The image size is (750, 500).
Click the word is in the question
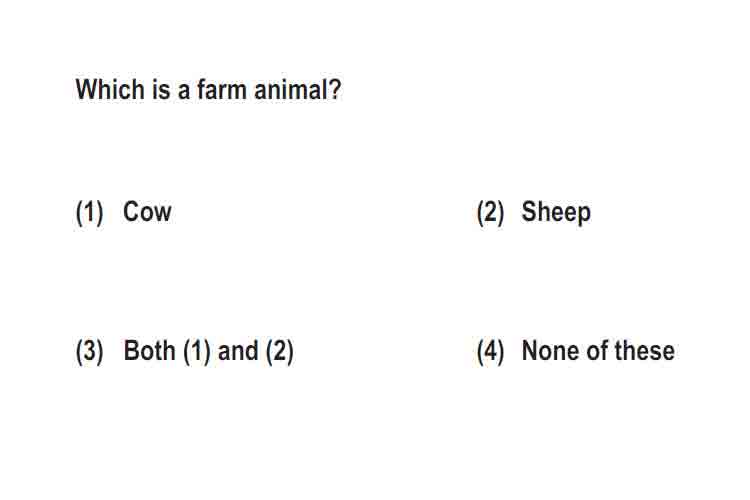click(161, 89)
